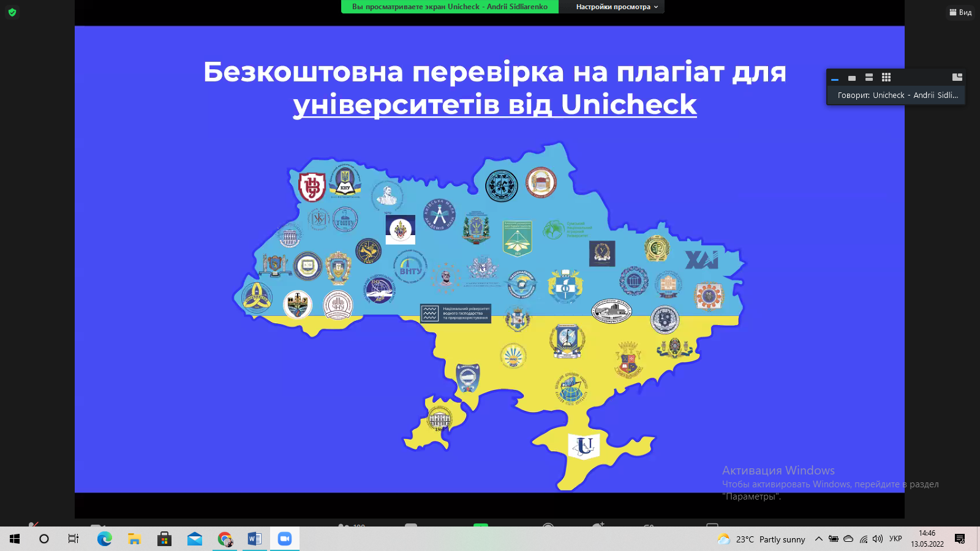Viewport: 980px width, 551px height.
Task: Open the Mail app from the taskbar
Action: (195, 539)
